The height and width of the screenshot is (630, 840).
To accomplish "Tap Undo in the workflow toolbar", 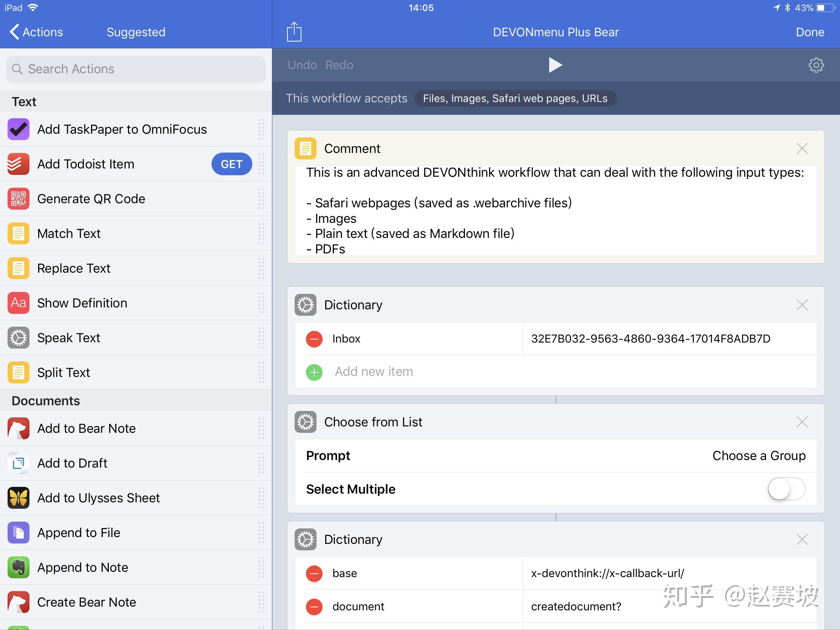I will (302, 65).
